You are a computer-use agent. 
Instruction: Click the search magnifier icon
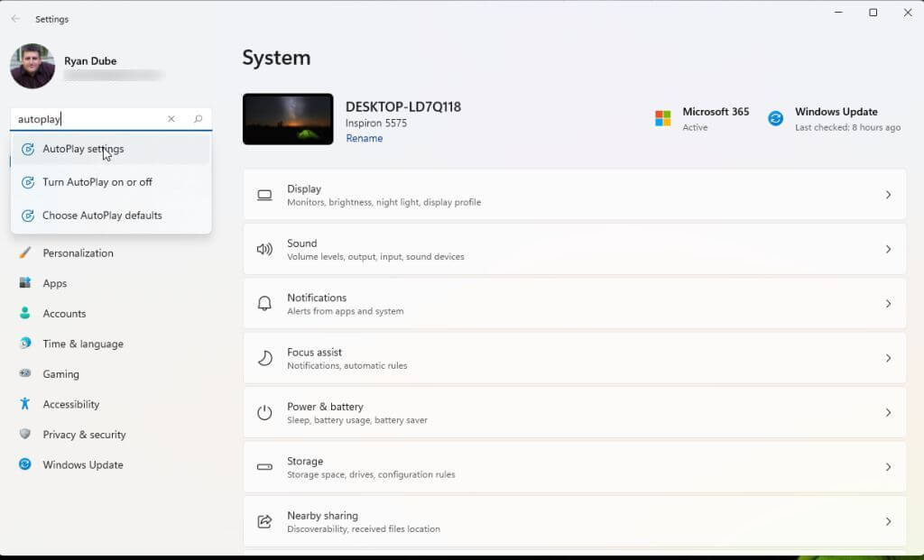coord(199,119)
